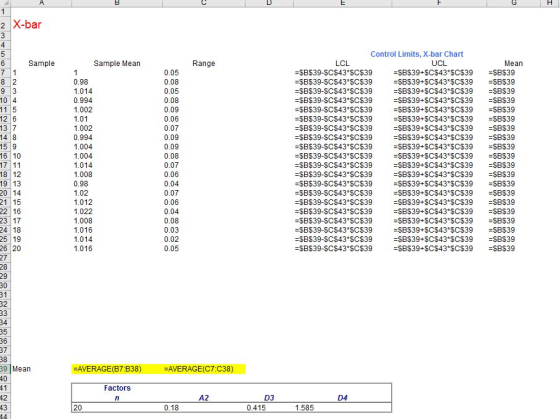Select the italic 'n' factor heading
This screenshot has height=419, width=560.
(x=117, y=398)
